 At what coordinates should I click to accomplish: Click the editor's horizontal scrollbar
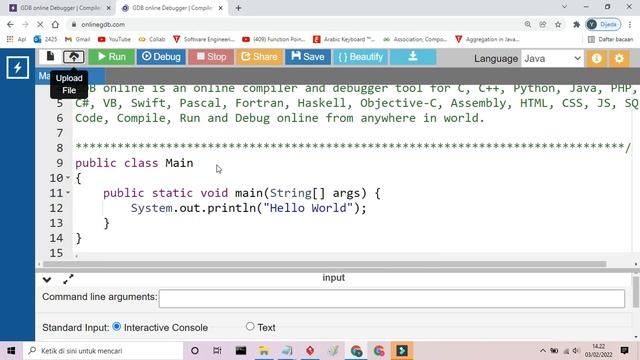[324, 264]
